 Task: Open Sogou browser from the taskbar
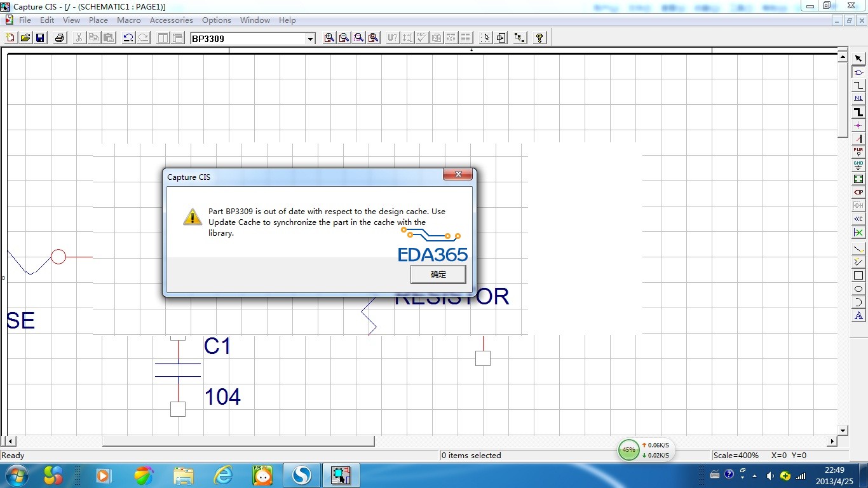[x=301, y=475]
